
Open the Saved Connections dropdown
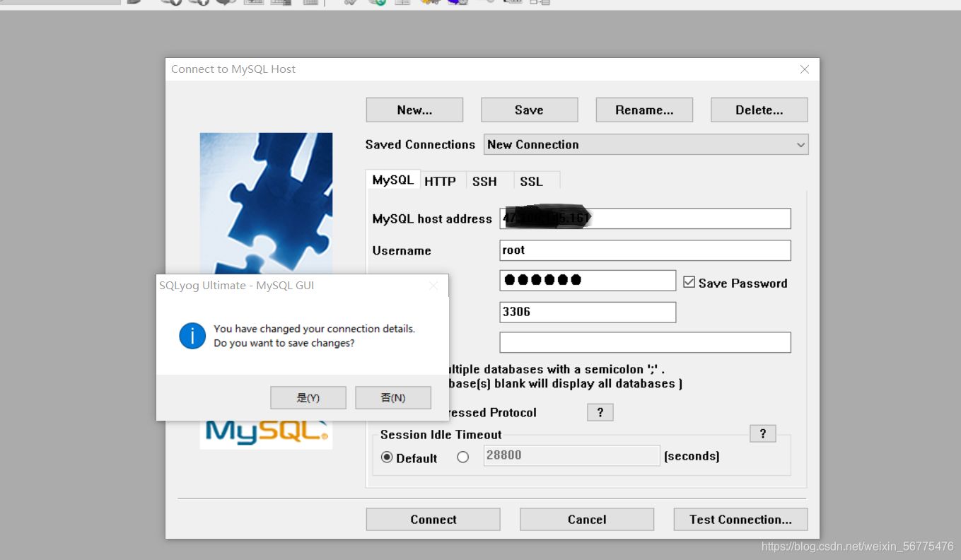(x=646, y=144)
